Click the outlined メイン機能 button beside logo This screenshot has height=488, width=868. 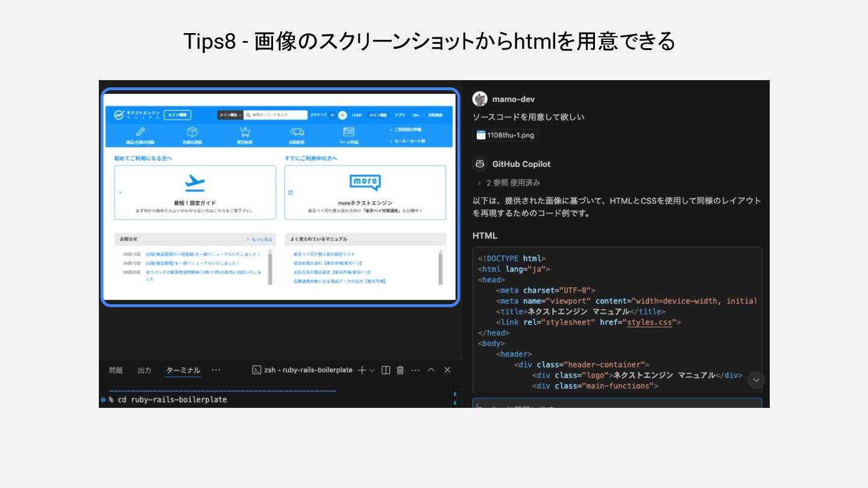[177, 114]
